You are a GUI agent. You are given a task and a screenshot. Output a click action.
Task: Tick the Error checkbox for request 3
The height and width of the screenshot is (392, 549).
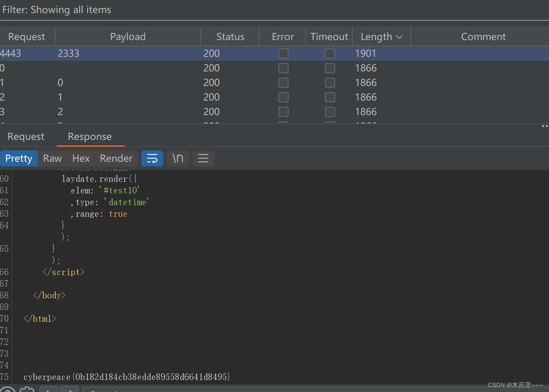(283, 112)
